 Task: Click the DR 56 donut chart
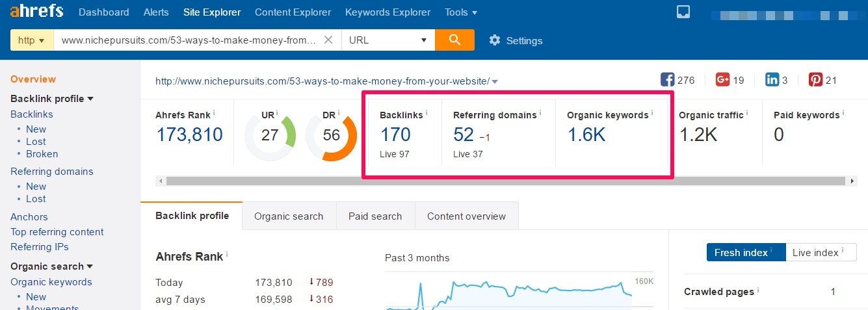332,136
